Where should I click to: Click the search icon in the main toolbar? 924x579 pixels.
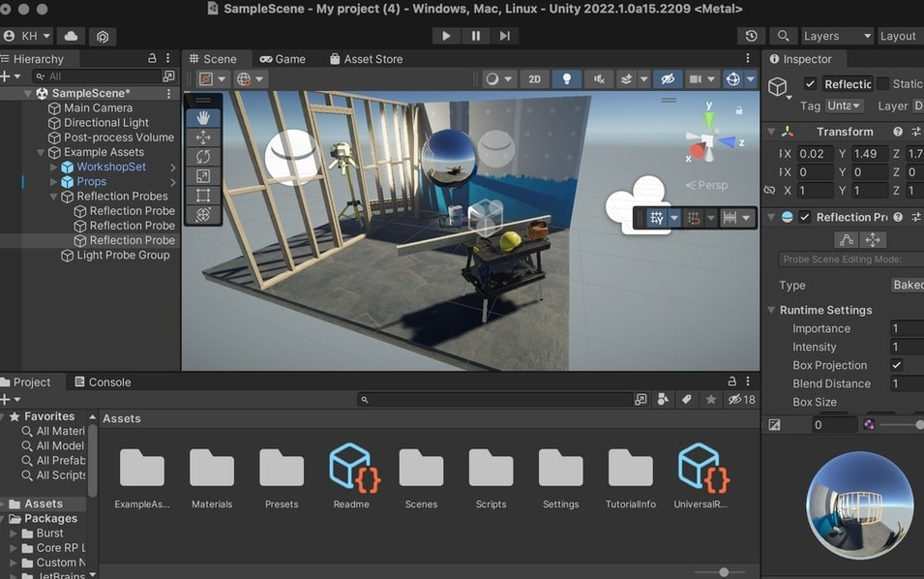(786, 36)
